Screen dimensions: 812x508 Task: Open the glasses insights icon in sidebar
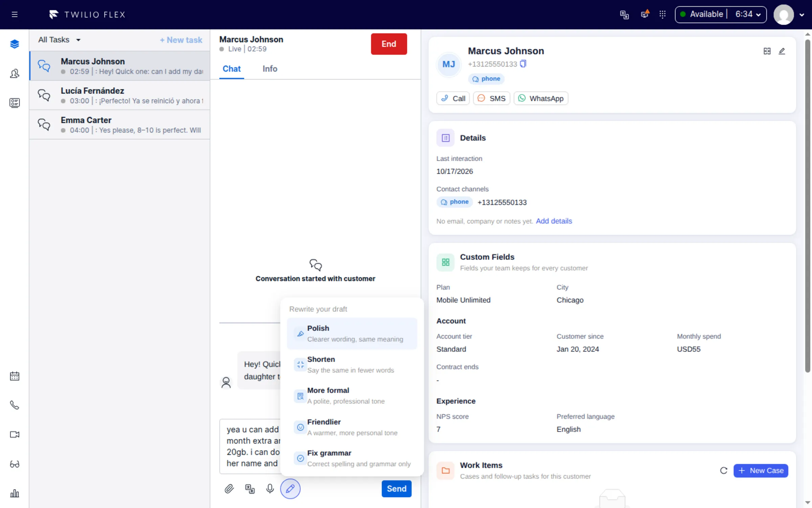[15, 464]
